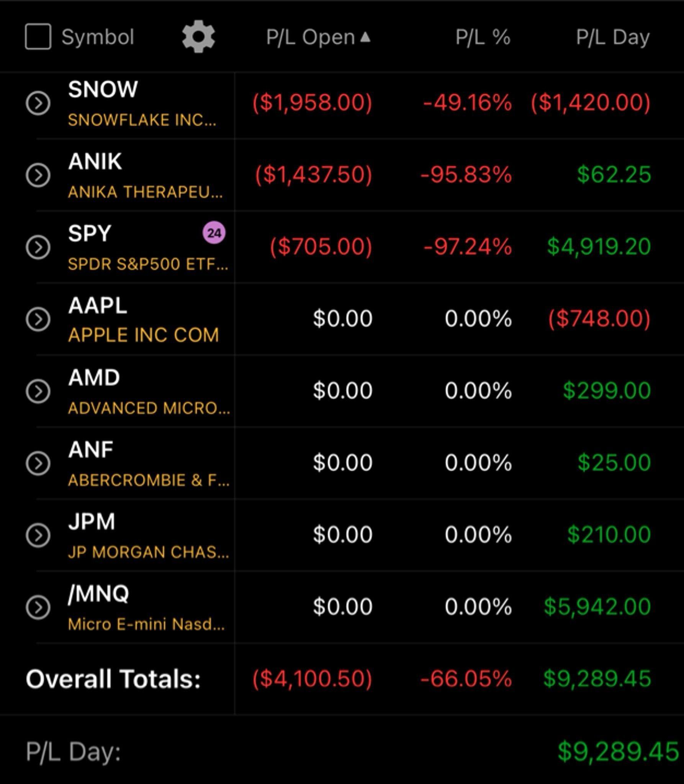Sort by P/L Day column header
The image size is (684, 784).
tap(613, 38)
